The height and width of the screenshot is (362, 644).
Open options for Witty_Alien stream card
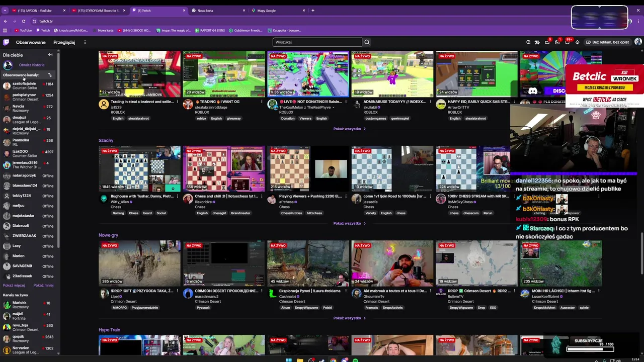click(177, 196)
